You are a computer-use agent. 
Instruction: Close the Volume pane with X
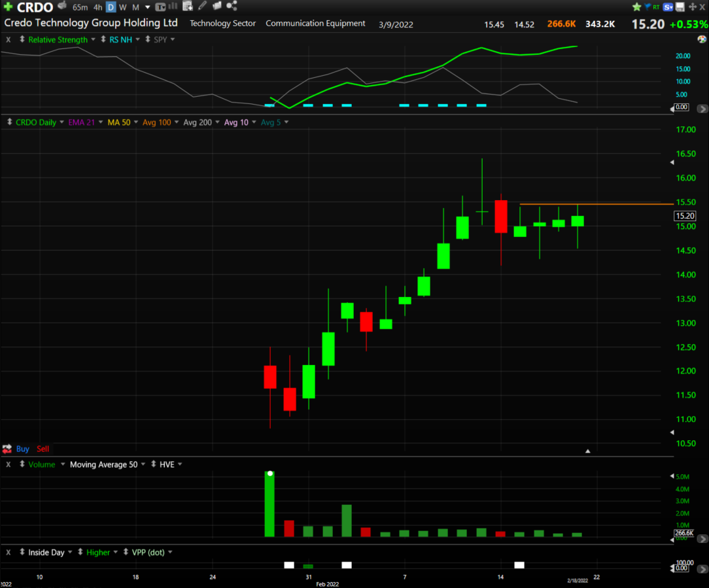coord(8,464)
